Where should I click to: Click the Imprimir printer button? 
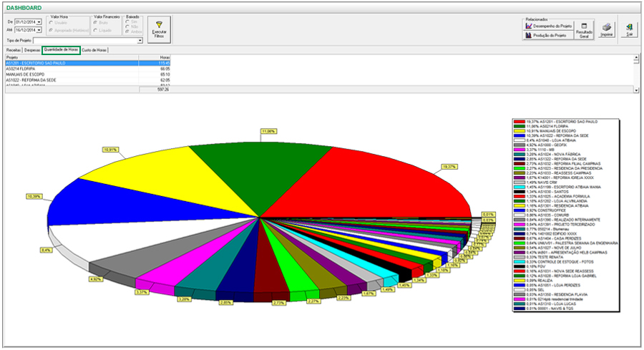[x=607, y=30]
